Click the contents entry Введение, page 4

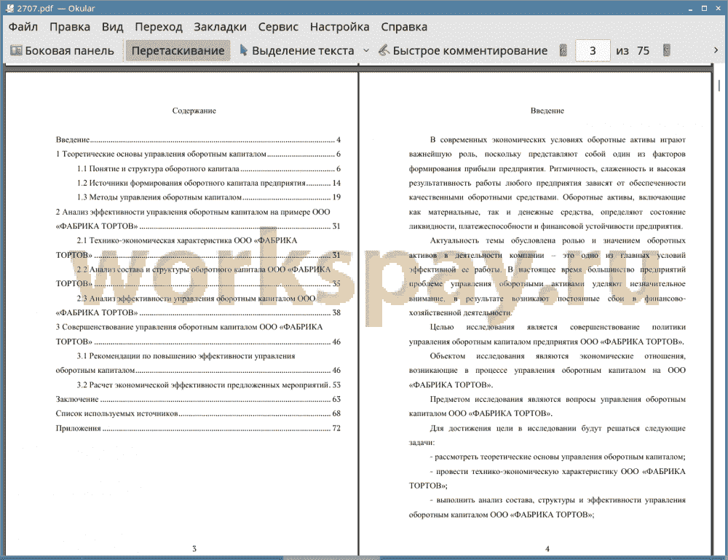(x=198, y=139)
